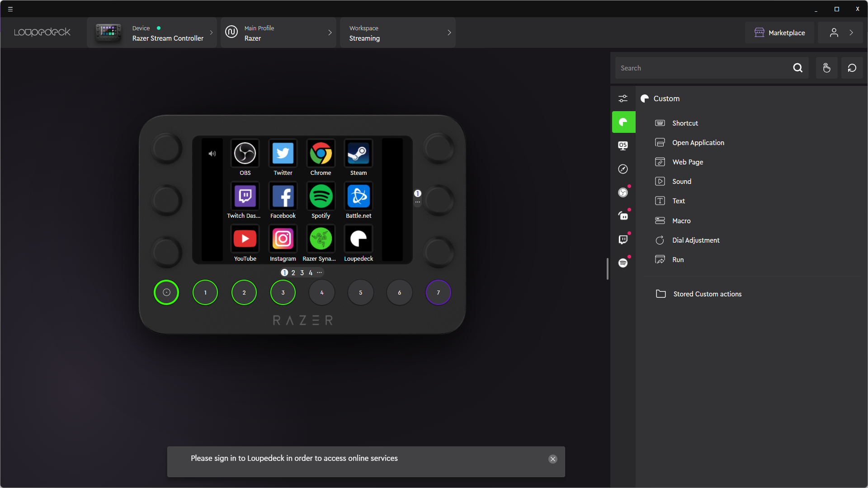This screenshot has width=868, height=488.
Task: Select Shortcut custom action type
Action: tap(685, 123)
